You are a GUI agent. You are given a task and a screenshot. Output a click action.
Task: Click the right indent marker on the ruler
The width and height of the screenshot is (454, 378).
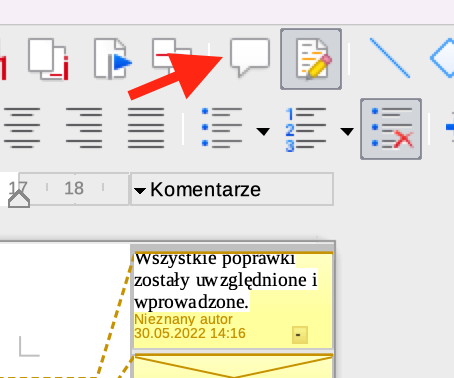tap(19, 199)
